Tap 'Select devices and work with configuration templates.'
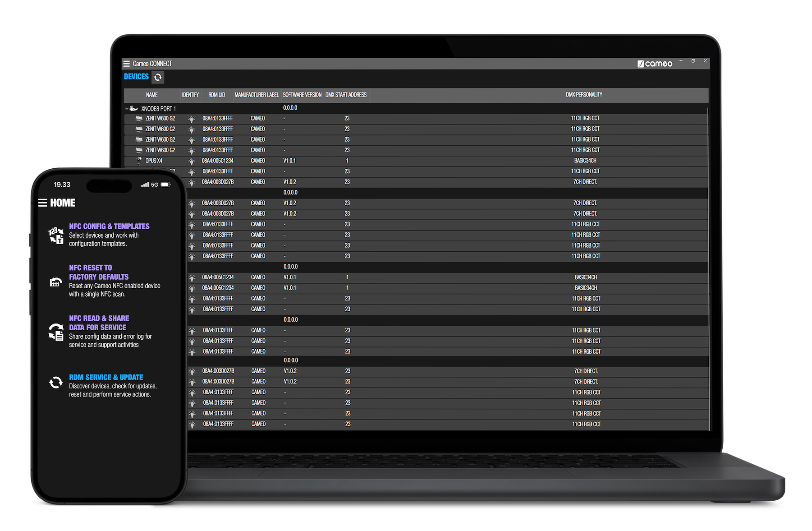Image resolution: width=812 pixels, height=531 pixels. (104, 240)
